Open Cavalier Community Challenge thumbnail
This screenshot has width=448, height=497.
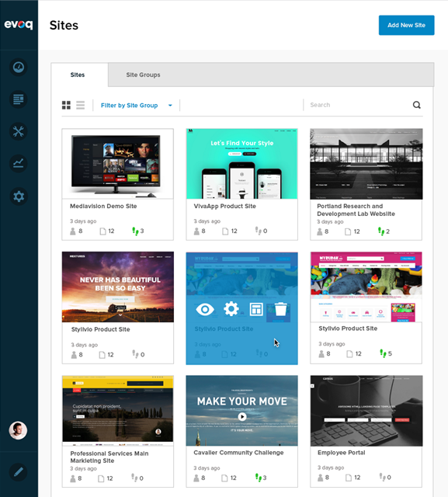pos(241,411)
